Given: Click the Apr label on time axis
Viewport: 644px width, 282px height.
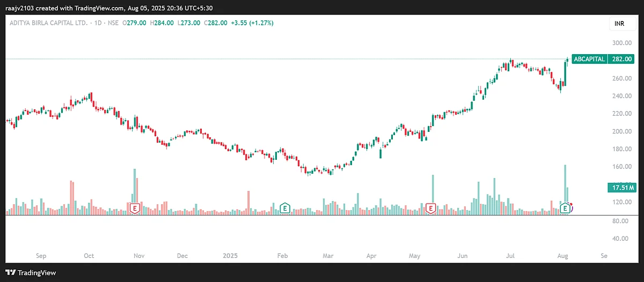Looking at the screenshot, I should (x=371, y=256).
